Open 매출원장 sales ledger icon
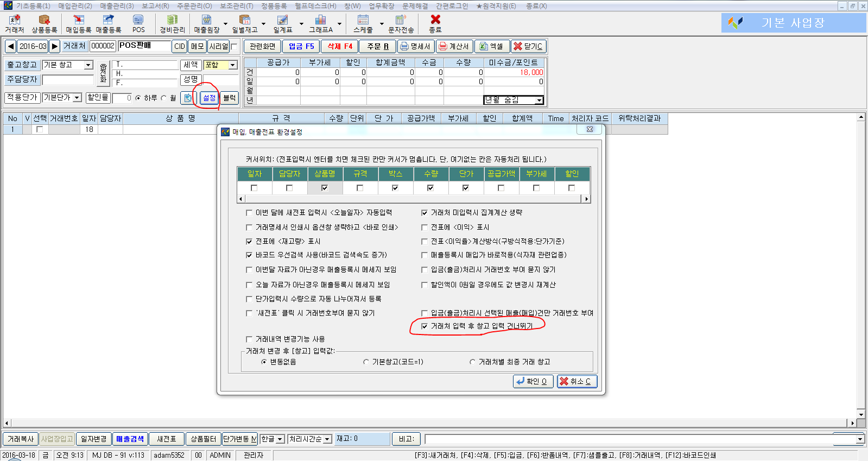868x461 pixels. point(207,24)
